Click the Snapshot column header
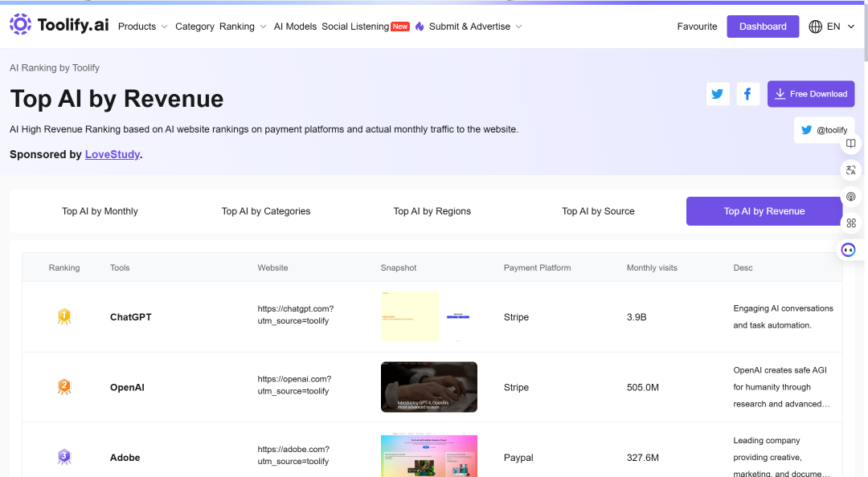This screenshot has width=868, height=477. 399,268
